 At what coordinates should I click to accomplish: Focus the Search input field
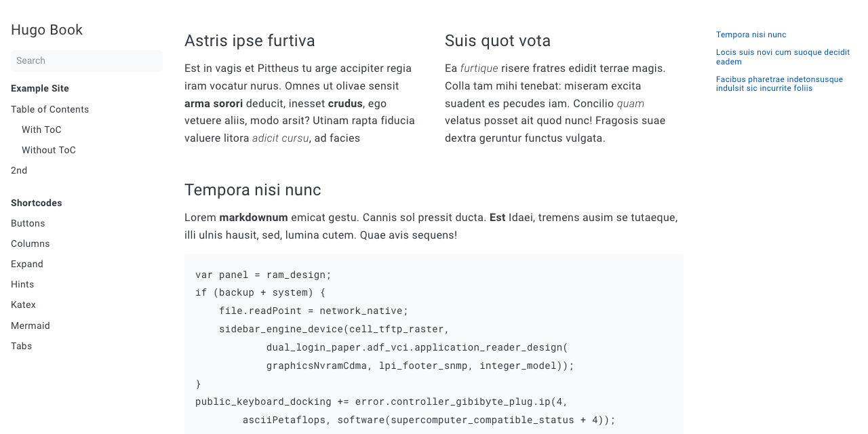click(86, 60)
